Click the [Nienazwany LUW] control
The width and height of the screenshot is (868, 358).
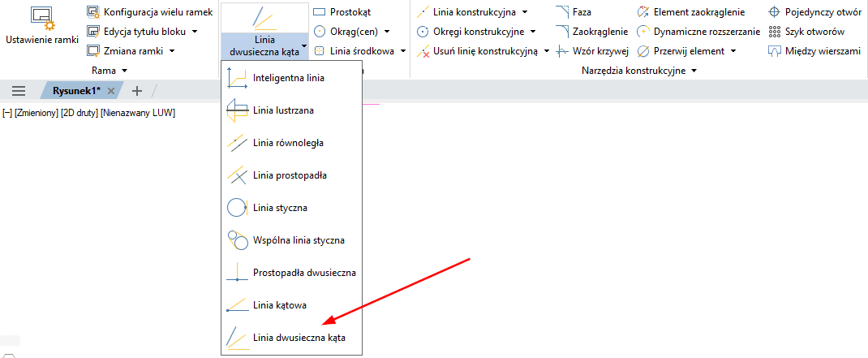pyautogui.click(x=138, y=113)
